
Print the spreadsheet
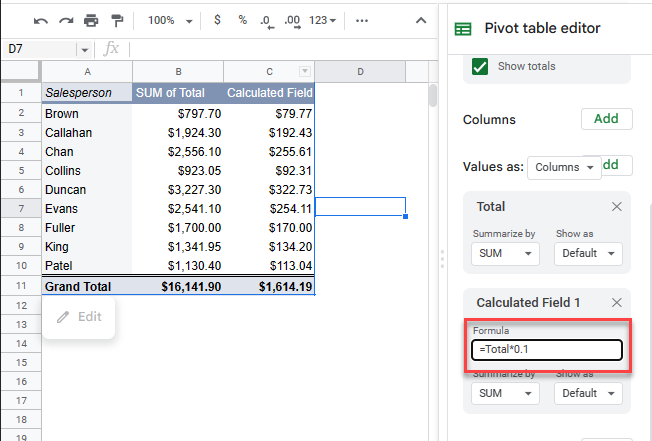pos(92,20)
